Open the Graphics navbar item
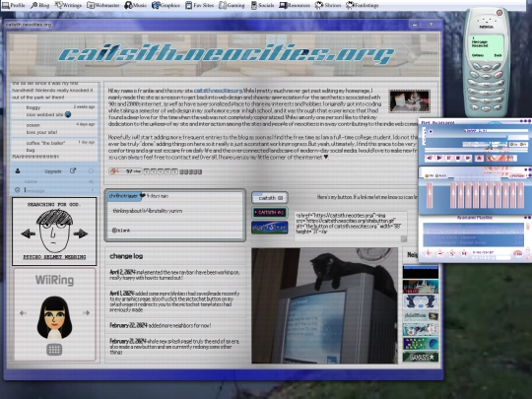532x399 pixels. [x=166, y=5]
